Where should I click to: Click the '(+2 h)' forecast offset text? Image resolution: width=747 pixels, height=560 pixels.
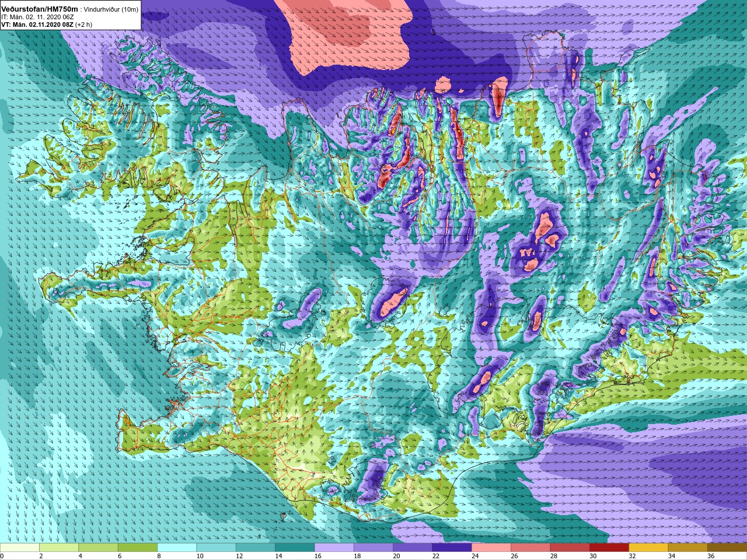[84, 24]
